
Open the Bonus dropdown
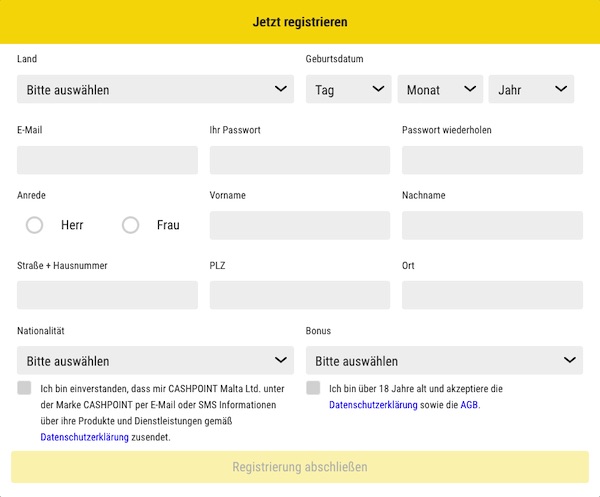tap(444, 360)
